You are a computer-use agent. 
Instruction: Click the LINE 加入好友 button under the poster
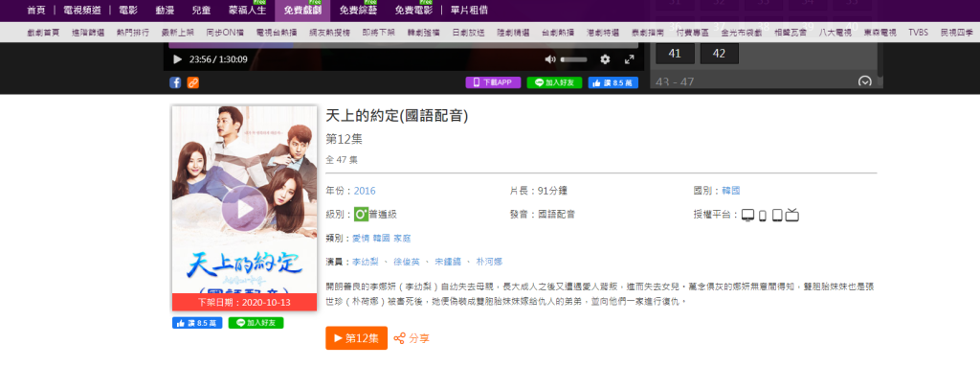[256, 323]
